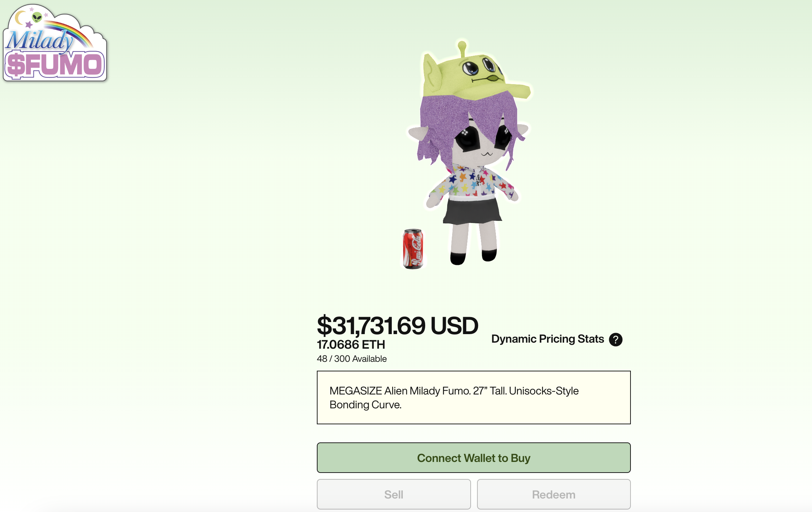Click the 17.0686 ETH price text
The image size is (812, 512).
(x=351, y=344)
